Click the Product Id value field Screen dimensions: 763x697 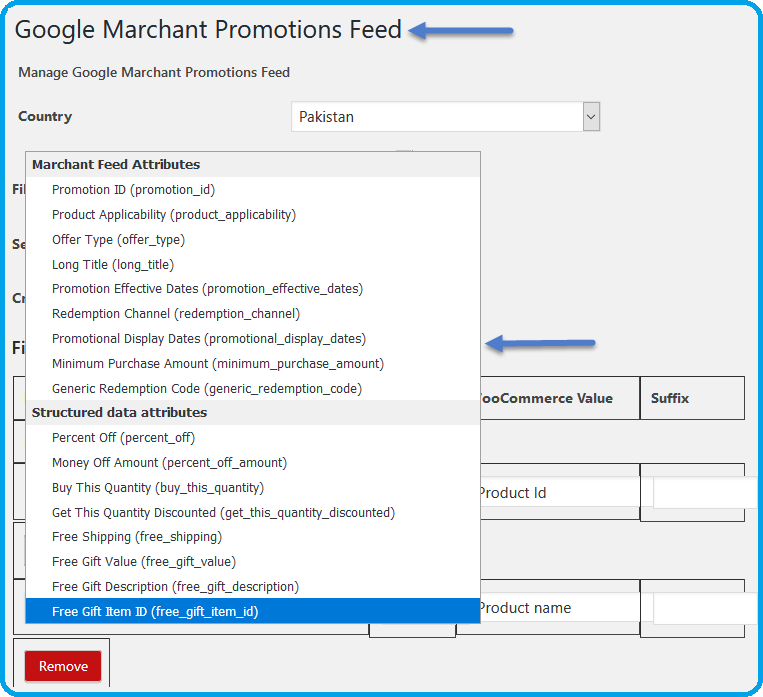(560, 493)
